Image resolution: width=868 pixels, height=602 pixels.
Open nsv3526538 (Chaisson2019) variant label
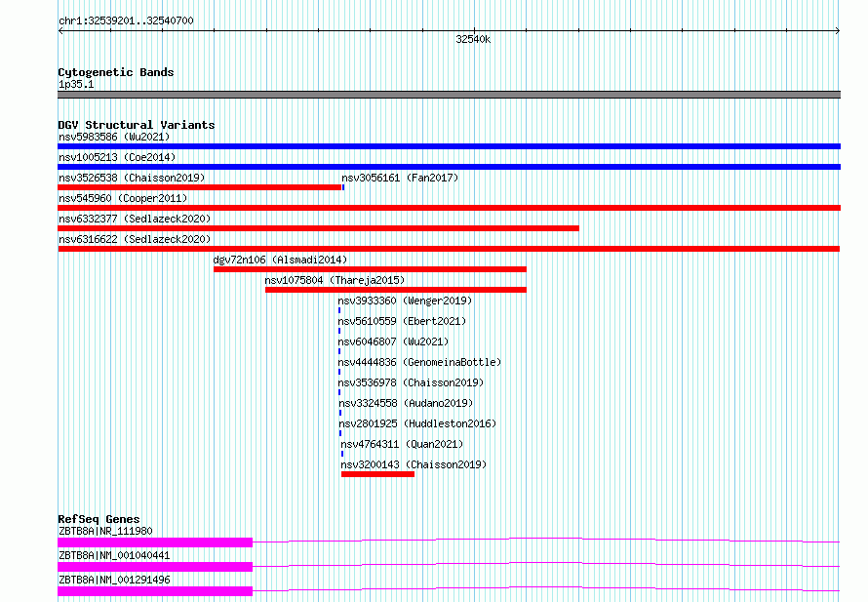click(132, 178)
